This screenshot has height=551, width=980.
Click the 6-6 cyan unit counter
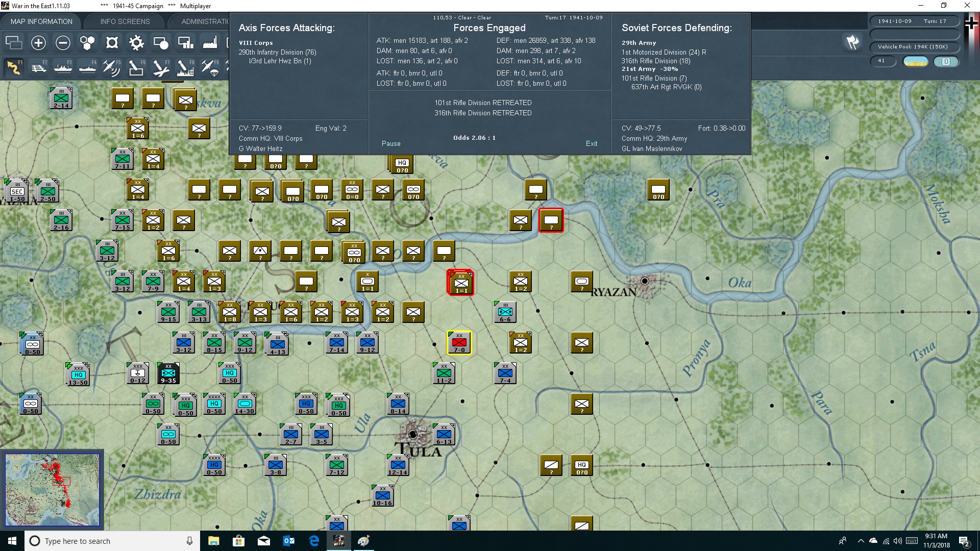pos(505,312)
